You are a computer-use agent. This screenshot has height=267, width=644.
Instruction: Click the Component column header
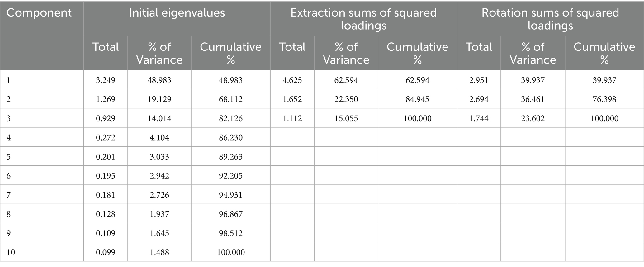(x=39, y=13)
